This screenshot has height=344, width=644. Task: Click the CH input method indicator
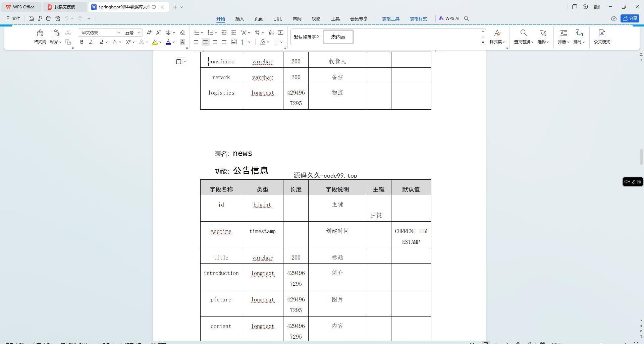(x=633, y=181)
